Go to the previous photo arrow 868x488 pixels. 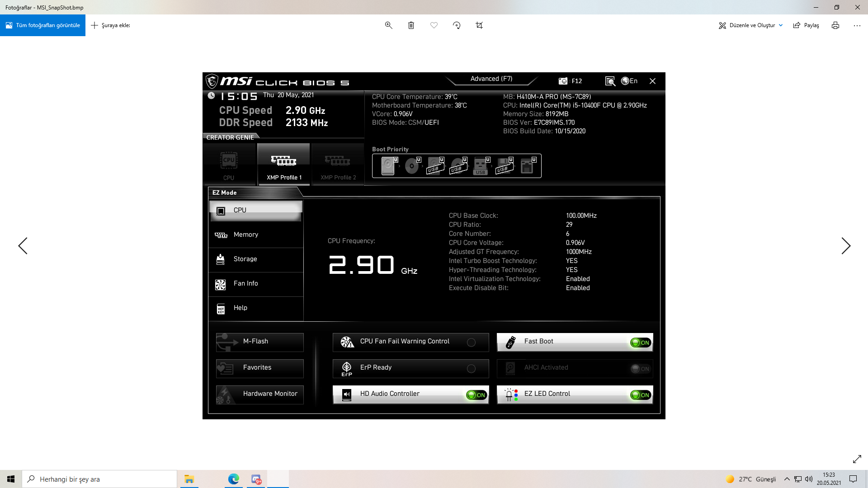pos(23,246)
